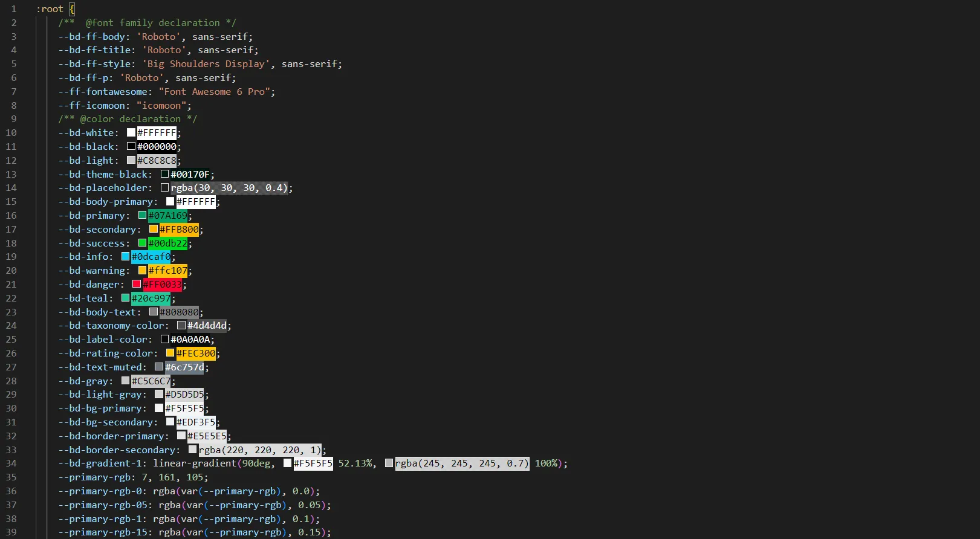Open the --bd-placeholder rgba color swatch

[164, 188]
